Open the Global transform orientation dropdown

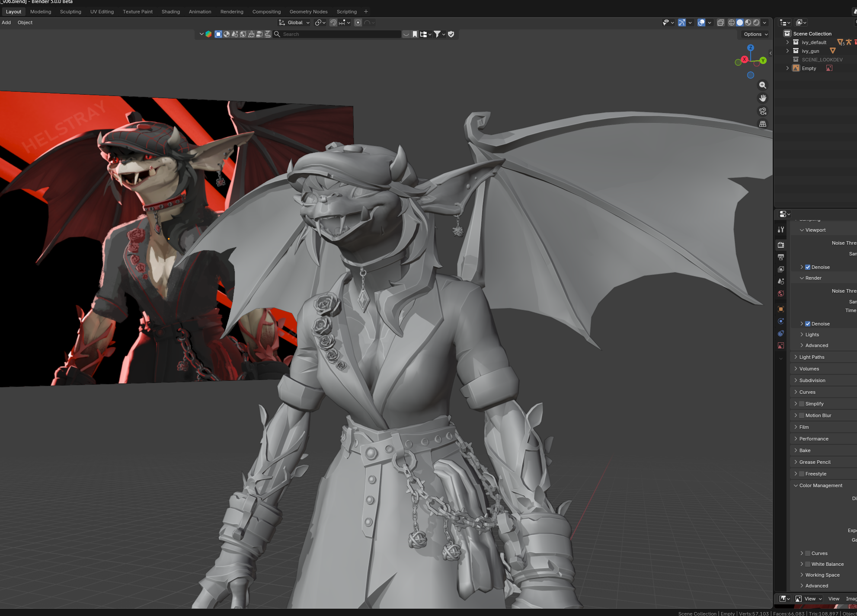(x=295, y=22)
